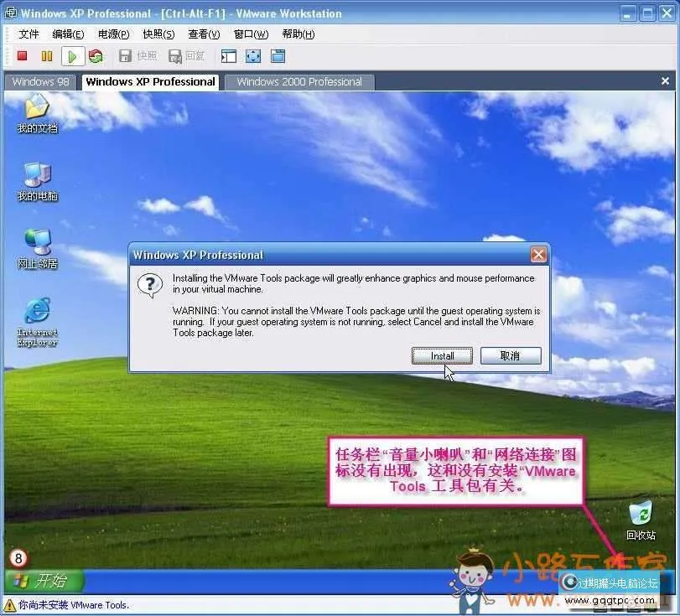This screenshot has width=680, height=616.
Task: Switch to the Windows 98 tab
Action: point(39,81)
